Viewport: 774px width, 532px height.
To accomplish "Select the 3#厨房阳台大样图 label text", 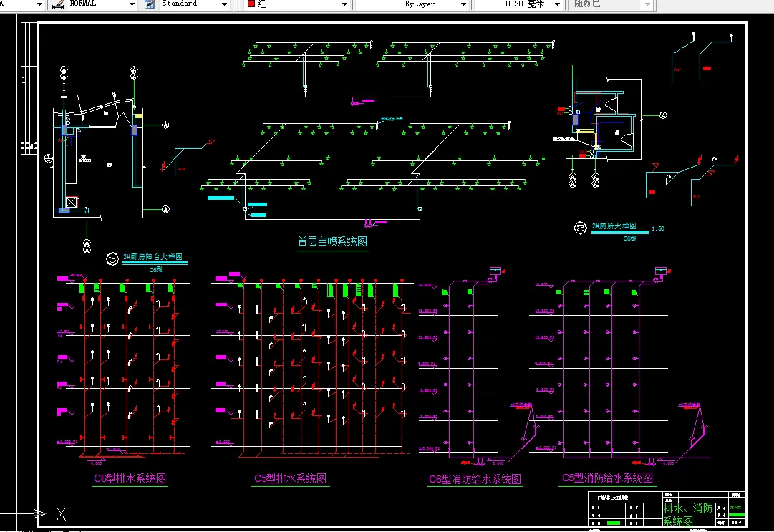I will (153, 256).
